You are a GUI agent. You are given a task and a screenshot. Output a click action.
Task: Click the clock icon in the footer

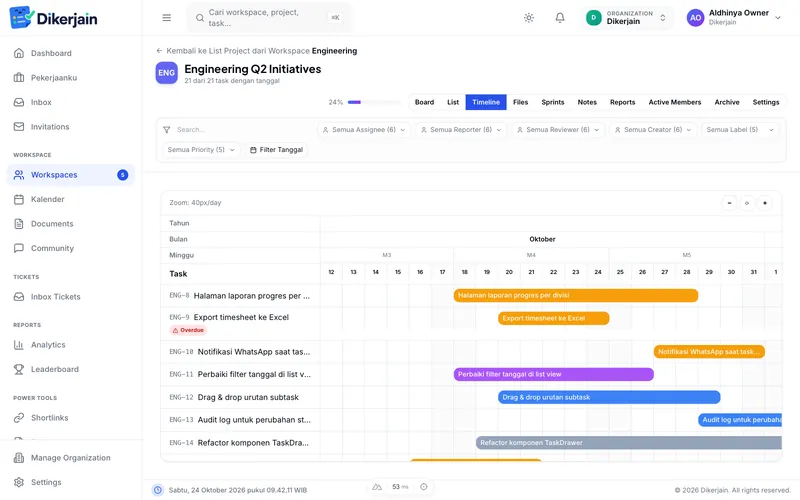pos(158,490)
